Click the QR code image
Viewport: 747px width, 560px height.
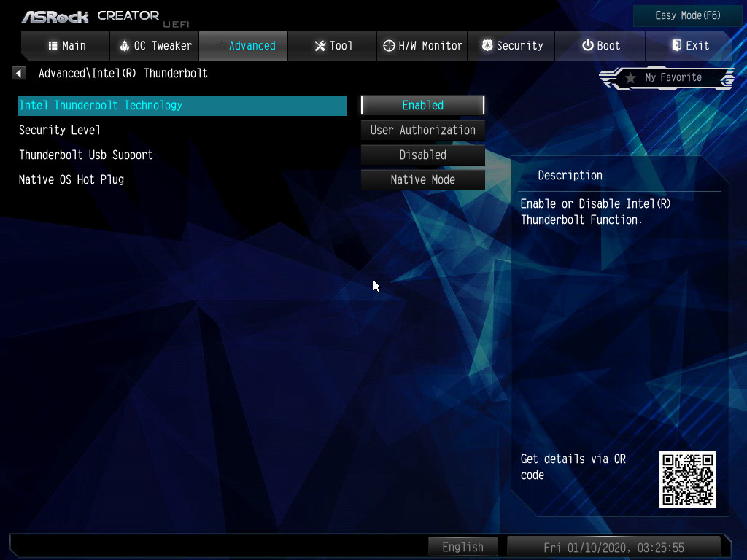(687, 479)
